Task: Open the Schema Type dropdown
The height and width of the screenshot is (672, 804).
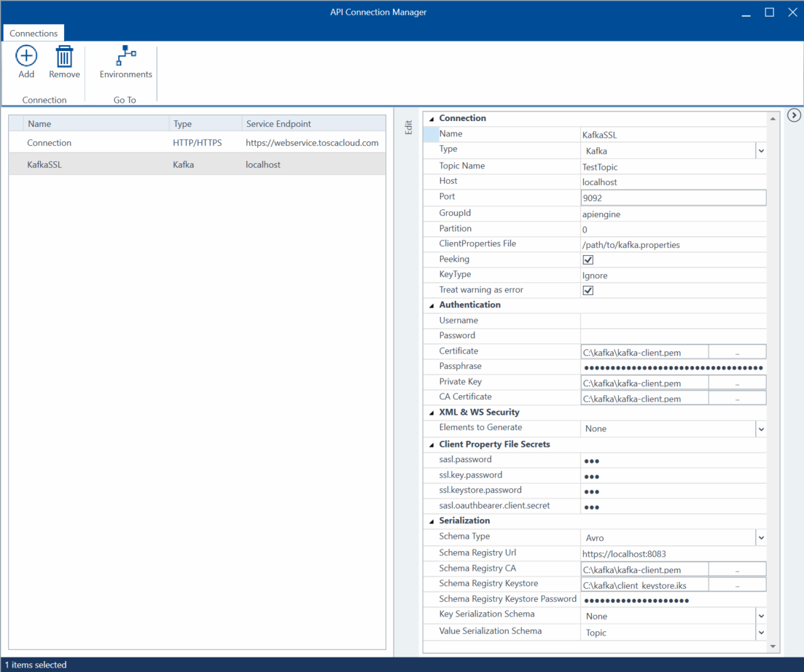Action: [760, 538]
